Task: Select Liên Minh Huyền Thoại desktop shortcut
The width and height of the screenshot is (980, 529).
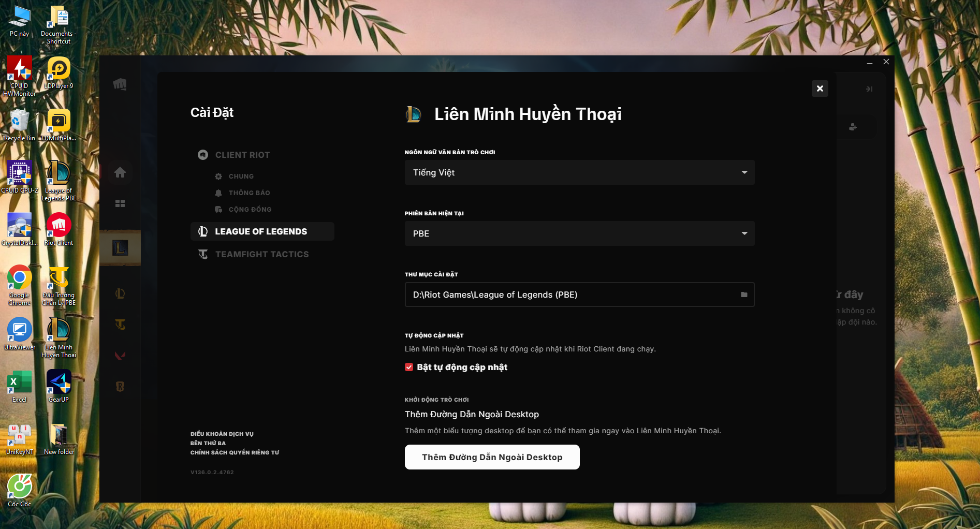Action: [58, 337]
